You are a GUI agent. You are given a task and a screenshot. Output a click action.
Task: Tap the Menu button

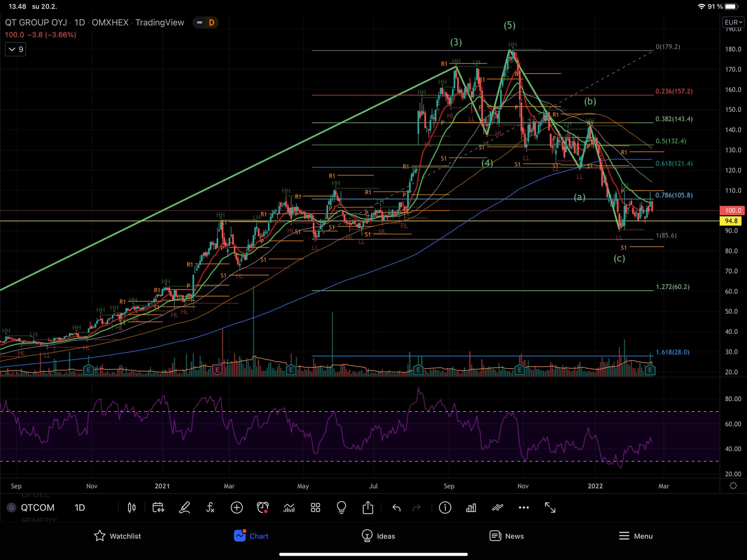[x=635, y=536]
